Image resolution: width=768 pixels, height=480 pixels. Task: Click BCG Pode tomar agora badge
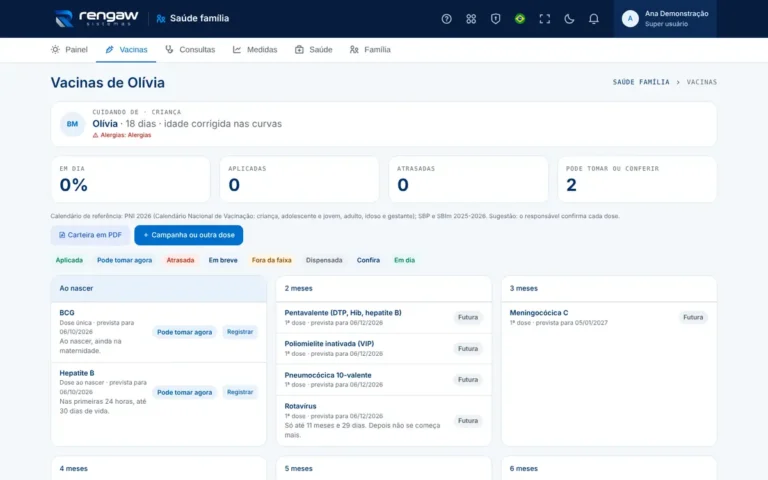pos(185,332)
